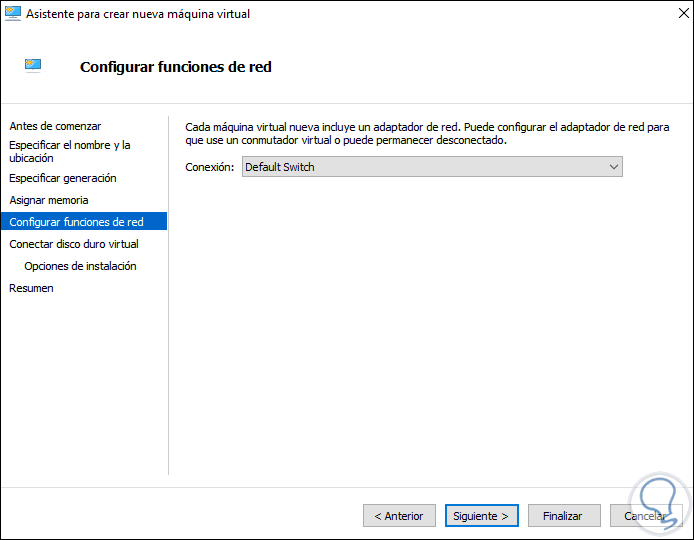Image resolution: width=694 pixels, height=540 pixels.
Task: Open the 'Especificar generación' step
Action: pyautogui.click(x=63, y=178)
